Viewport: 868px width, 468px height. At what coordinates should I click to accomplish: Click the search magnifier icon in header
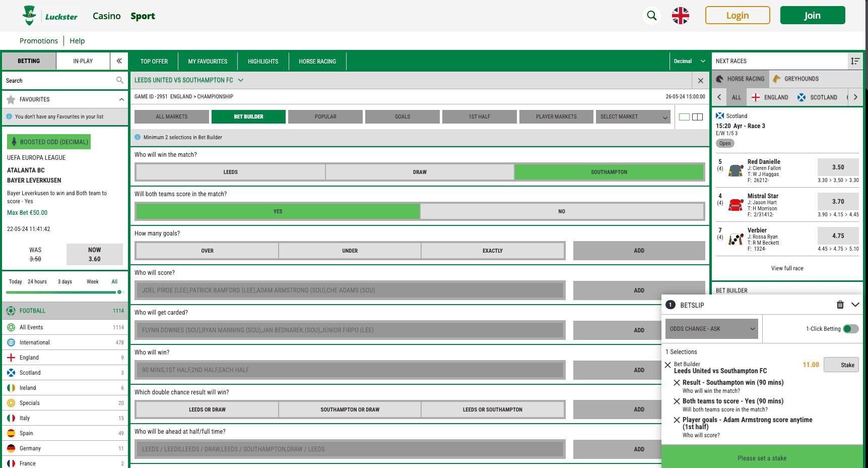(651, 16)
